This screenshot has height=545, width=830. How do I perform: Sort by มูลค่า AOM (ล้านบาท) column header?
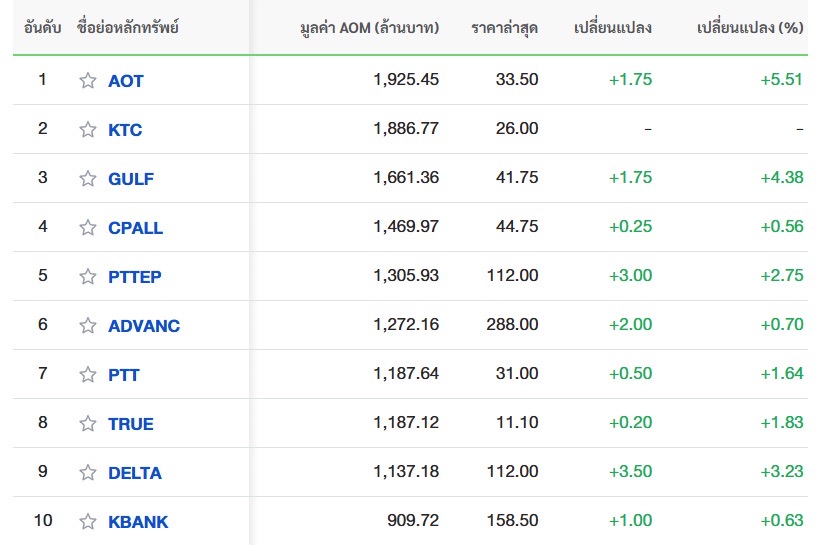point(369,28)
